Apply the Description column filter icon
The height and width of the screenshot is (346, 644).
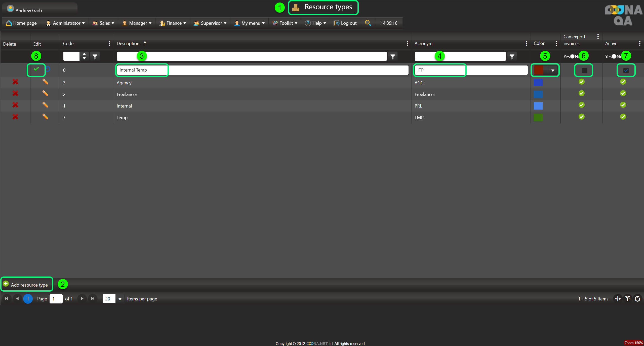tap(393, 57)
